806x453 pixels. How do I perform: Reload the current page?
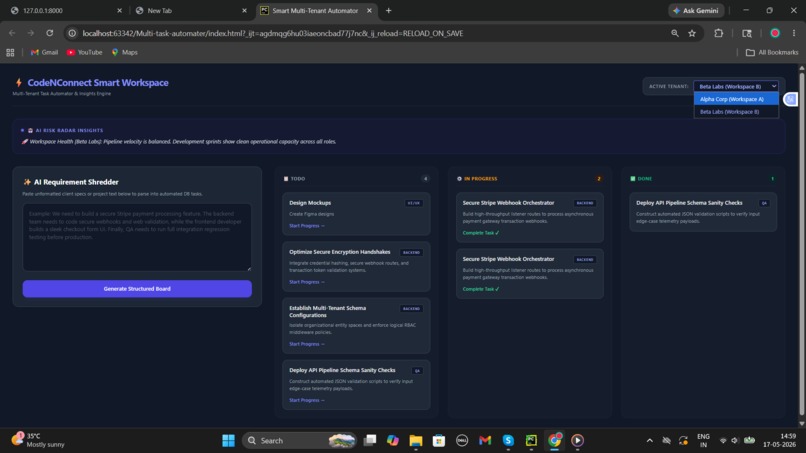click(49, 33)
